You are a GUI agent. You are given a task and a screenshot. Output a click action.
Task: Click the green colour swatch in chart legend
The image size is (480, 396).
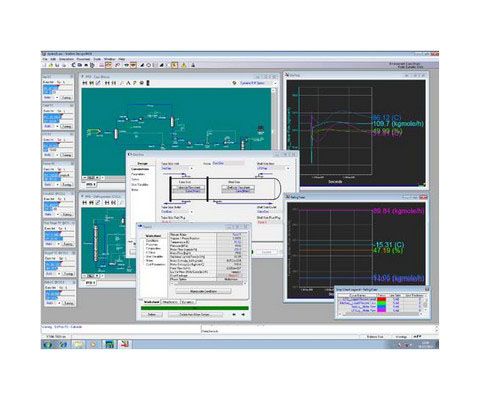[x=381, y=303]
